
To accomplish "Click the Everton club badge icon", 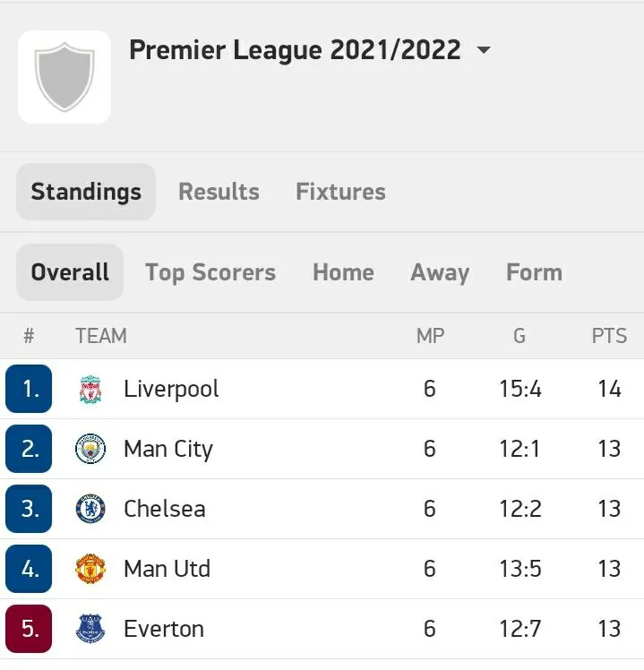I will click(90, 629).
